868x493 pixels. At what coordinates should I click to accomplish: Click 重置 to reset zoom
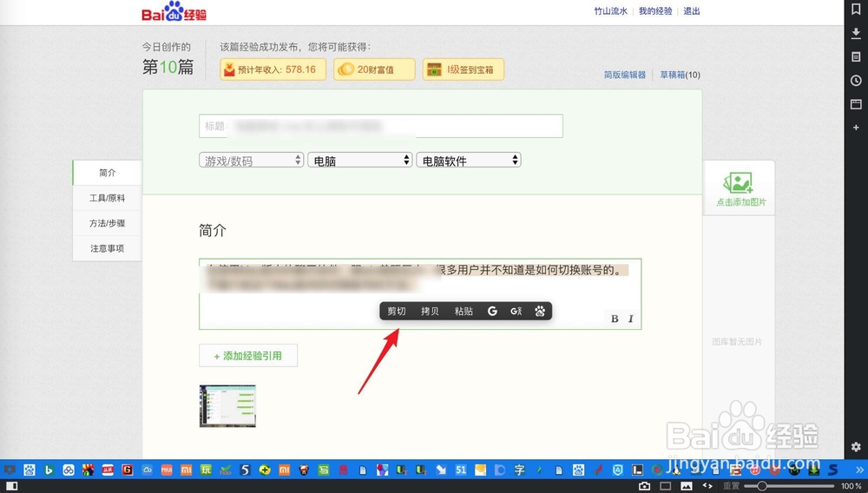(731, 486)
